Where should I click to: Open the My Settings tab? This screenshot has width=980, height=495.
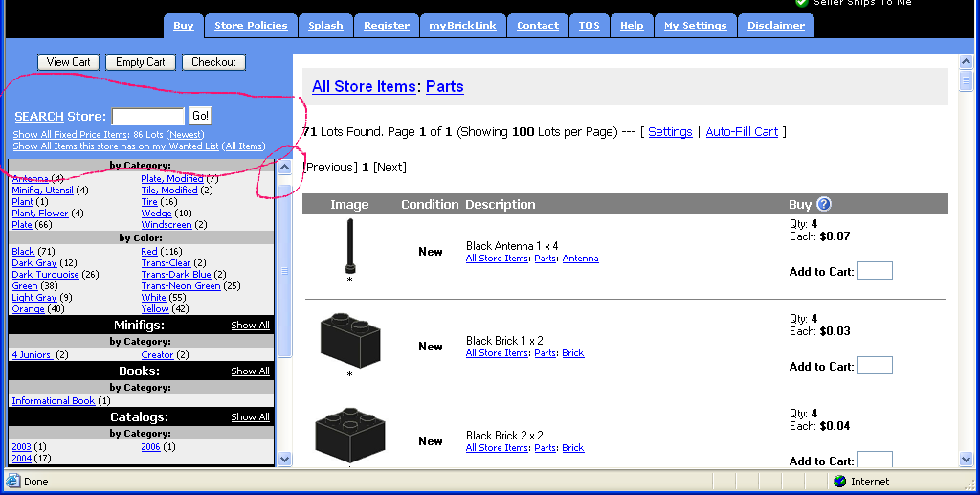click(x=695, y=26)
